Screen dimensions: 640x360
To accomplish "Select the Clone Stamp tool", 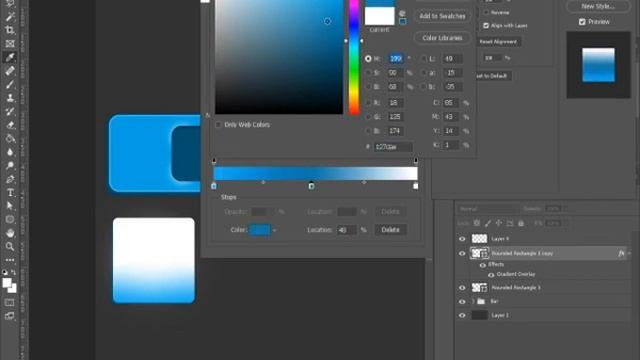I will [x=10, y=98].
